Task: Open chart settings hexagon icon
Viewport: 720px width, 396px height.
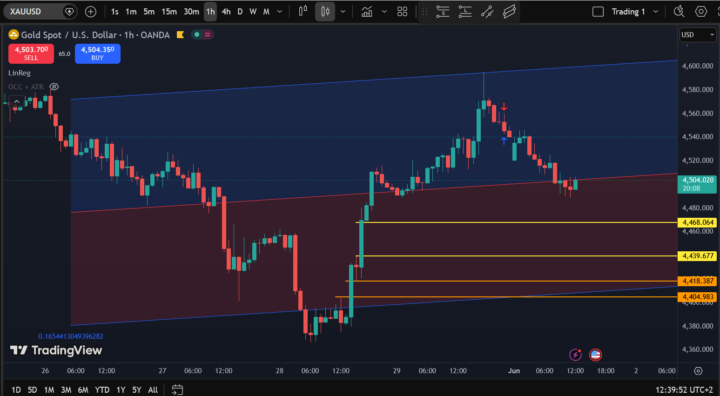Action: [x=701, y=12]
